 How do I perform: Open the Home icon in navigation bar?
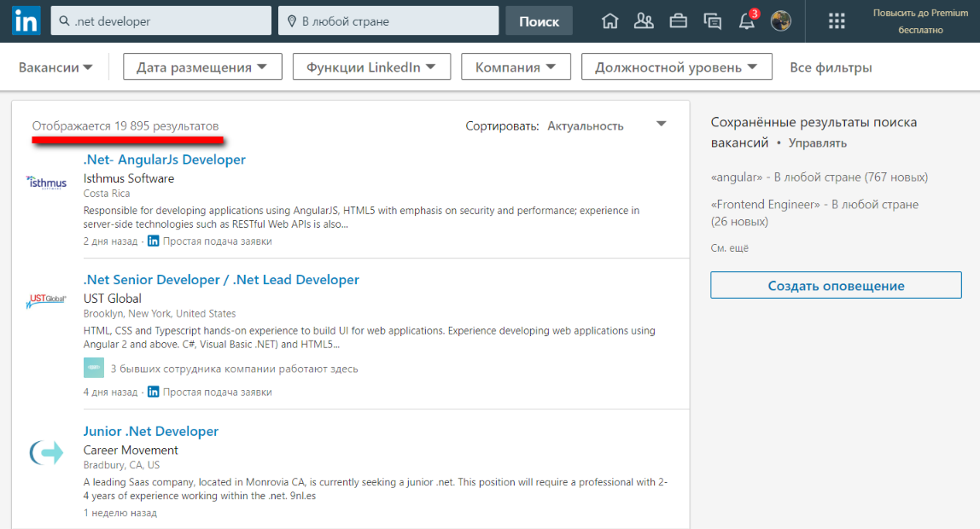point(610,21)
